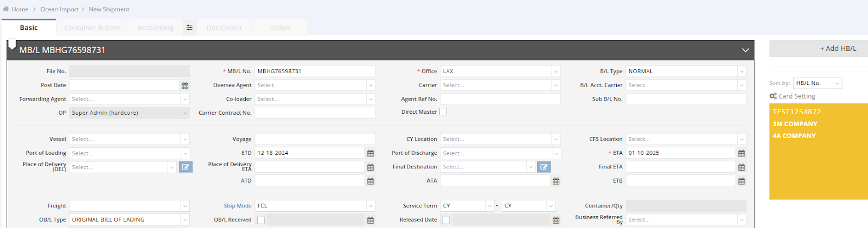This screenshot has width=868, height=228.
Task: Open the tab settings sliders icon
Action: coord(189,28)
